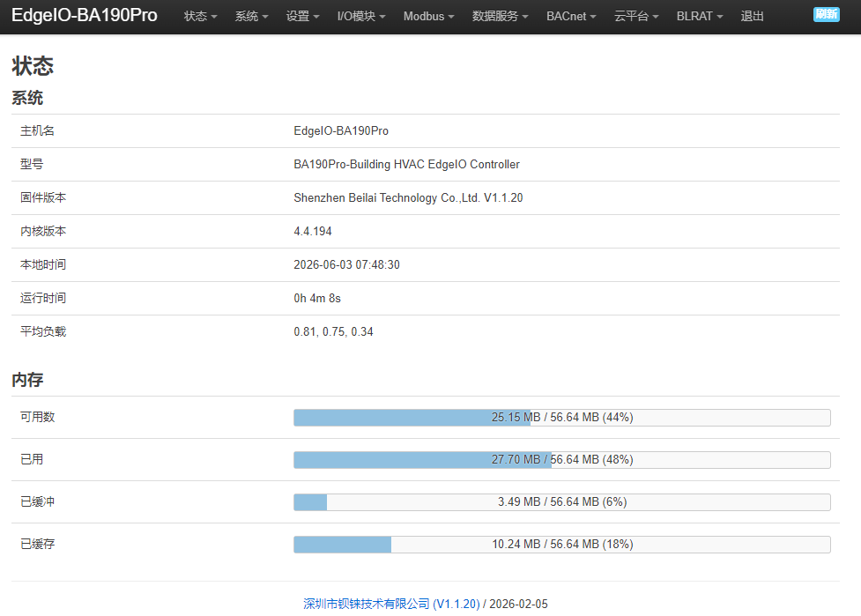The image size is (861, 616).
Task: Open the Modbus dropdown menu
Action: tap(429, 17)
